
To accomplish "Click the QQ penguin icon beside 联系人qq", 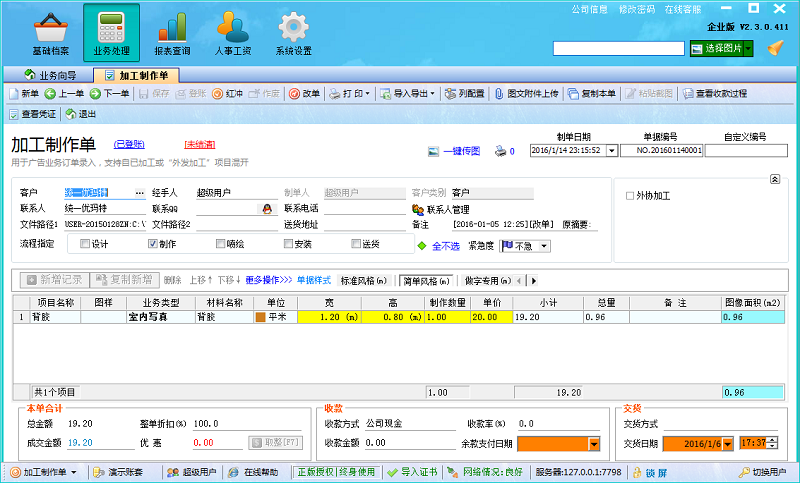I will pos(267,209).
